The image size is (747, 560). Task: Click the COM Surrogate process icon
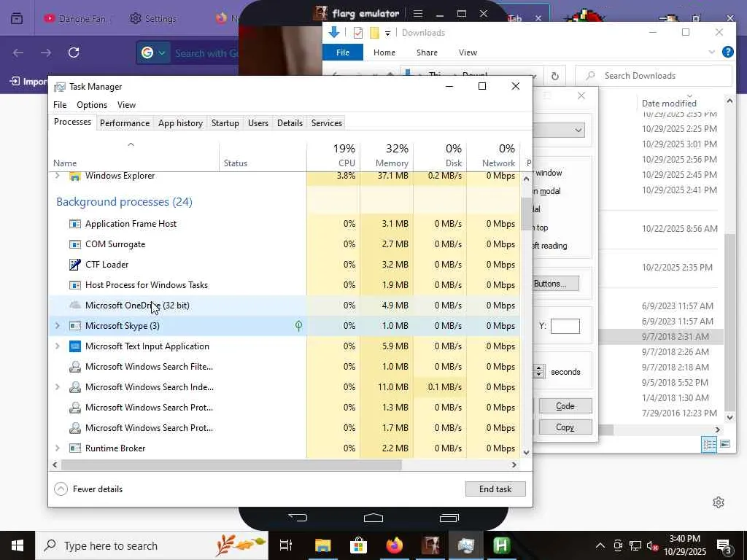pyautogui.click(x=75, y=244)
